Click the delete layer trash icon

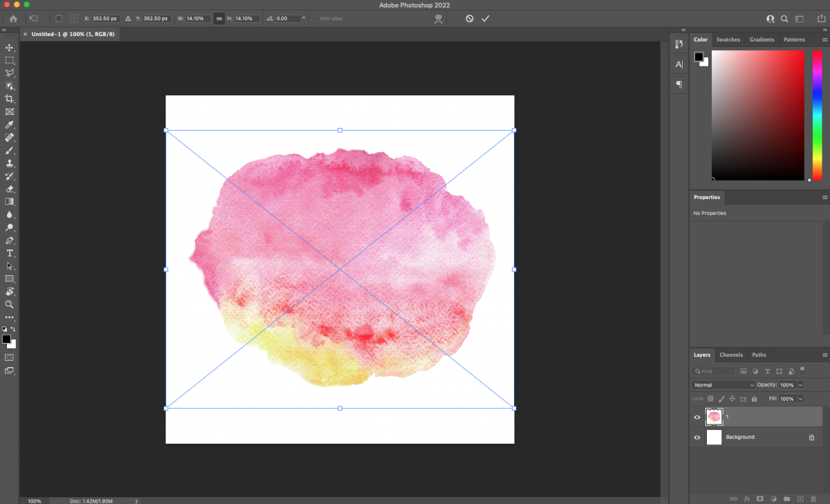[x=813, y=498]
